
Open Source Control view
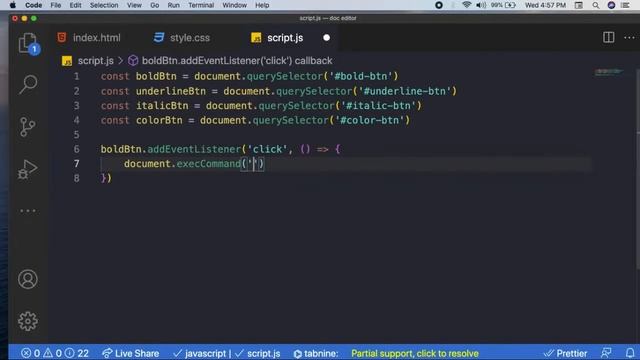point(28,127)
